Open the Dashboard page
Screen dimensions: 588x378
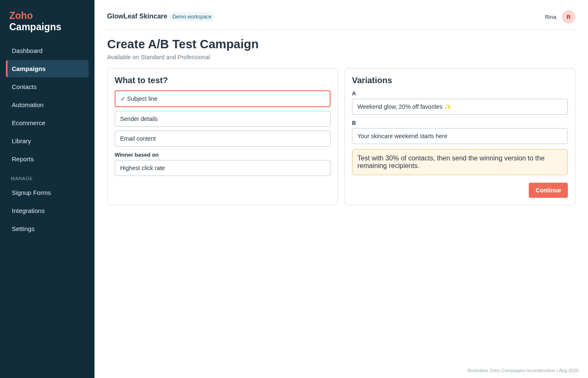pyautogui.click(x=47, y=51)
